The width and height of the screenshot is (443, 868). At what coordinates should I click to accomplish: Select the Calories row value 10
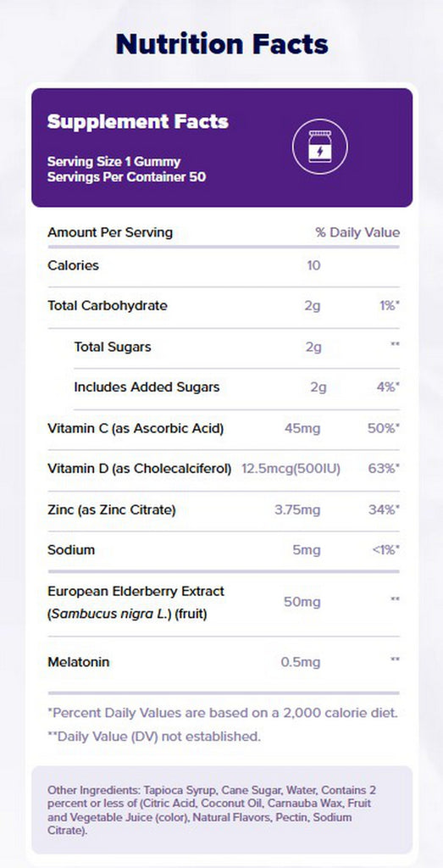coord(313,265)
